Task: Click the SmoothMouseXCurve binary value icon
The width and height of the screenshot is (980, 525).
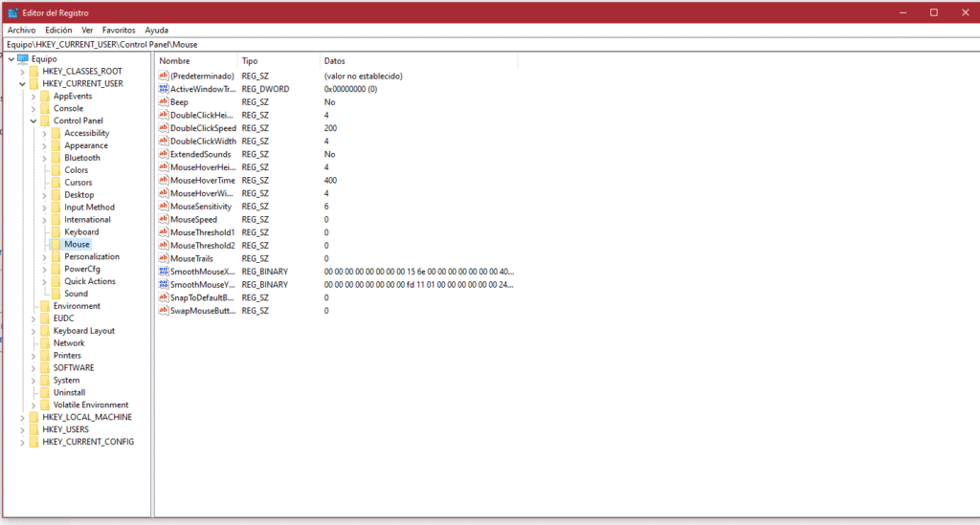Action: (x=164, y=272)
